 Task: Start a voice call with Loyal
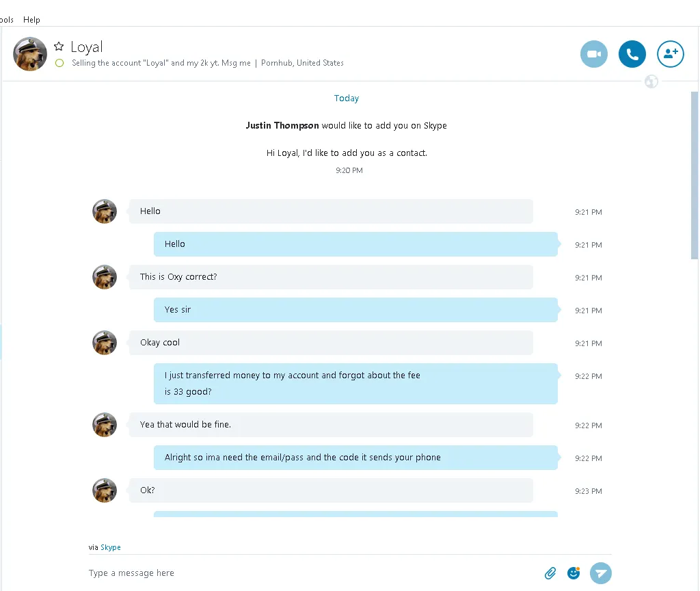tap(632, 54)
